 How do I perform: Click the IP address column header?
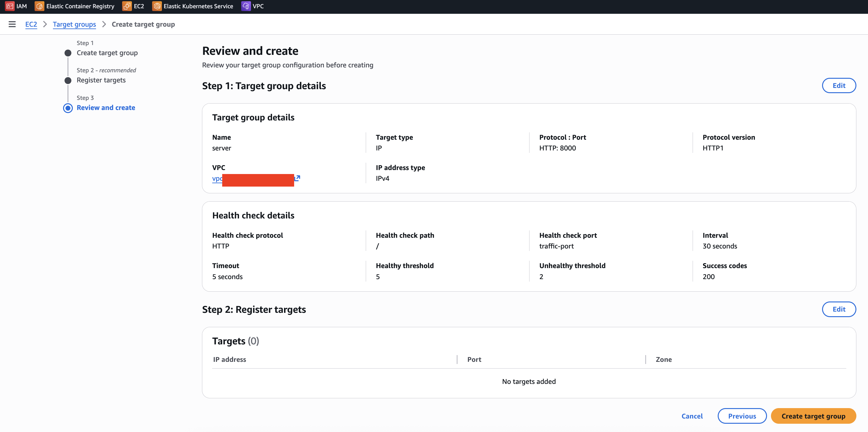coord(230,359)
